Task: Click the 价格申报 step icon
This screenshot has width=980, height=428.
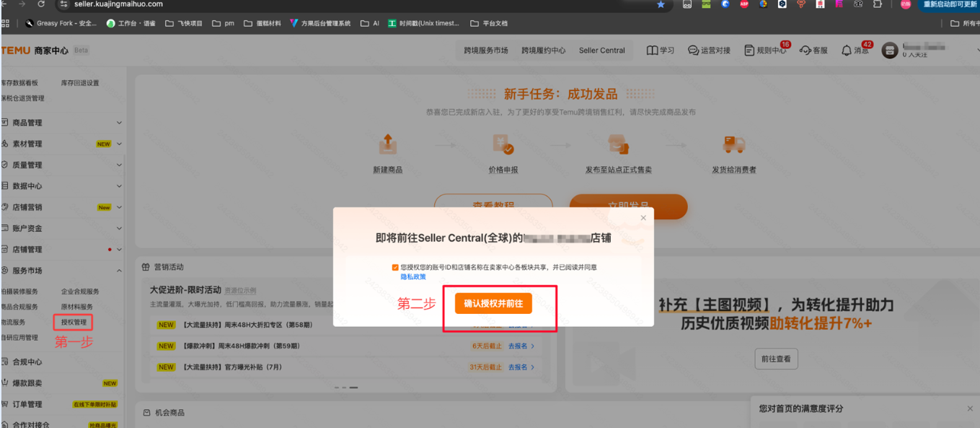Action: [503, 144]
